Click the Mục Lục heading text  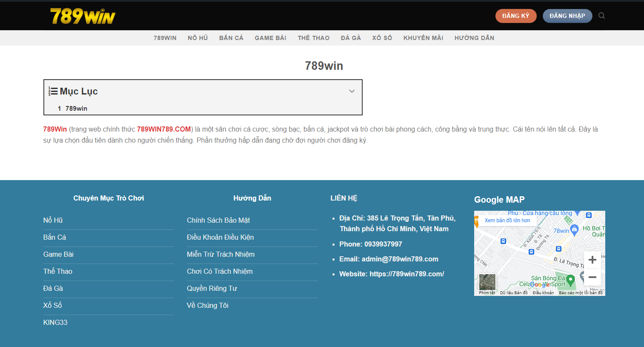pyautogui.click(x=79, y=91)
